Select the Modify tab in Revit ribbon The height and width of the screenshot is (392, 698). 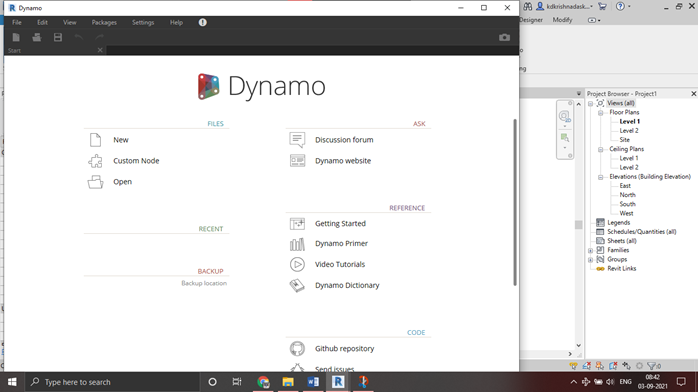(562, 20)
